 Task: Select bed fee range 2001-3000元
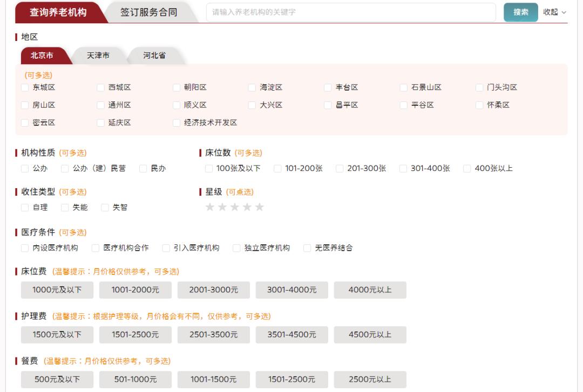pos(213,290)
